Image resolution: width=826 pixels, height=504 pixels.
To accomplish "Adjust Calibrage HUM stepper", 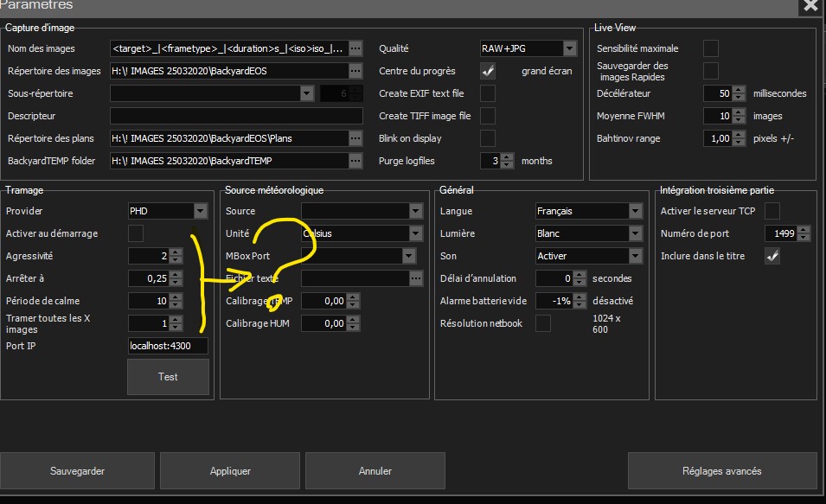I will pos(354,323).
